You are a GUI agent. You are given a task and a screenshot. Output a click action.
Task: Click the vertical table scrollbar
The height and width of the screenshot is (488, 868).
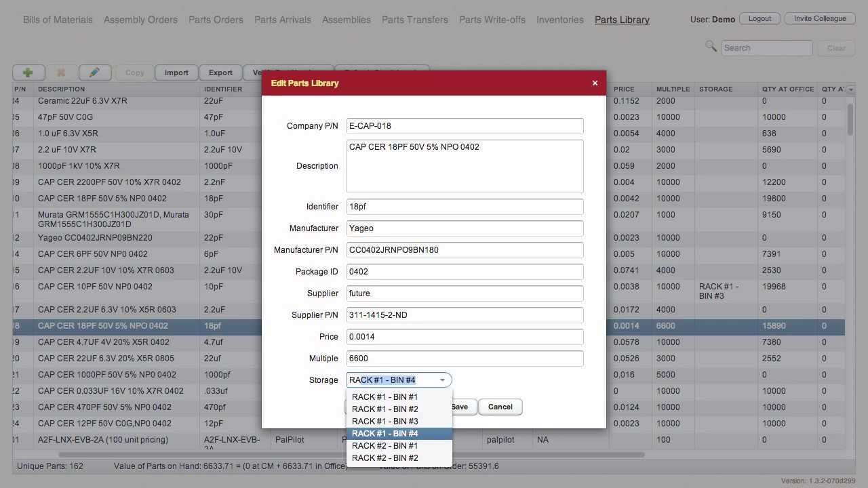(850, 121)
